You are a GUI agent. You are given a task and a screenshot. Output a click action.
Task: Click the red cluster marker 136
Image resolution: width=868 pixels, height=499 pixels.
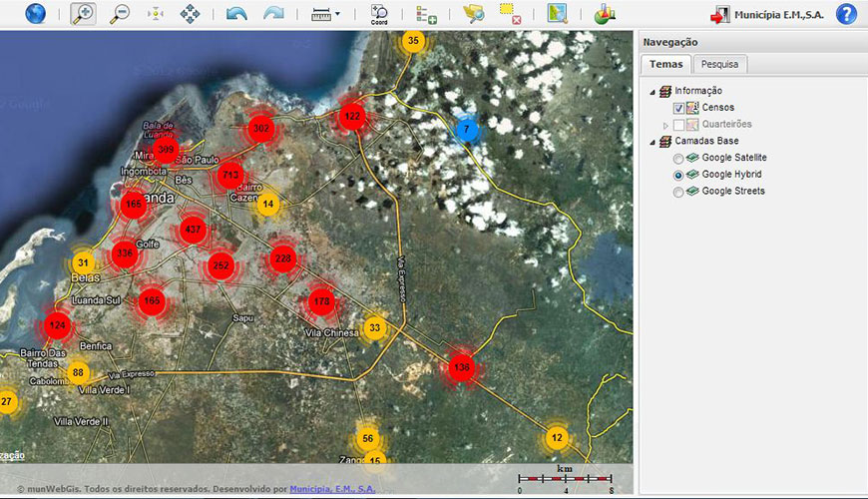pyautogui.click(x=461, y=367)
